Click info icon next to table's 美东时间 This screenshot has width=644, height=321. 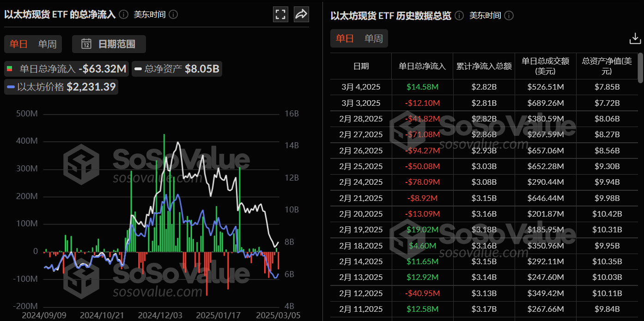[x=509, y=15]
